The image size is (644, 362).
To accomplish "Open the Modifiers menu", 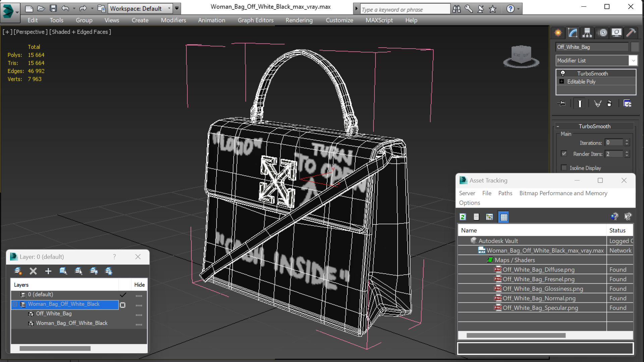I will [x=173, y=20].
